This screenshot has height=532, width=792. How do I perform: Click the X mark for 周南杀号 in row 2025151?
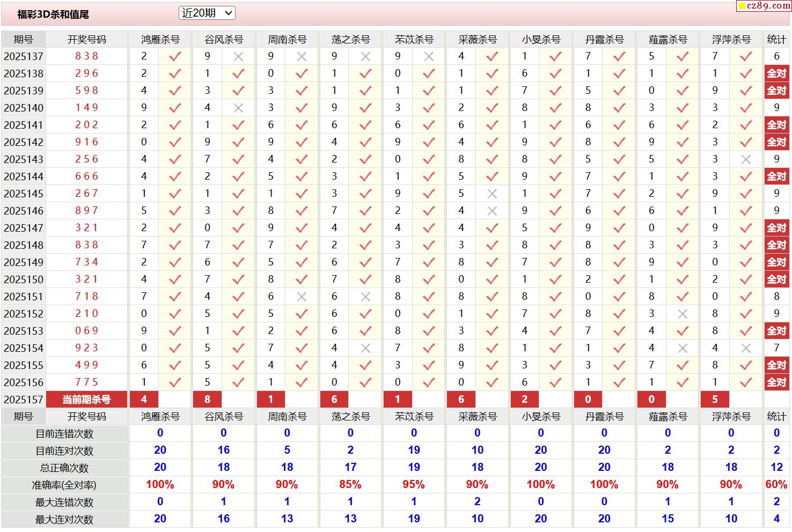(302, 296)
